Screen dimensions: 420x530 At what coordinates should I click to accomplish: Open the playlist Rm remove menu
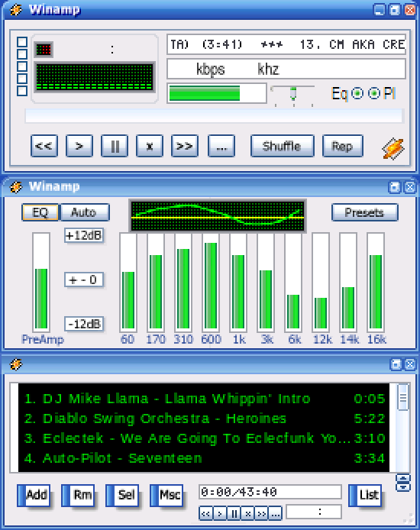coord(78,495)
